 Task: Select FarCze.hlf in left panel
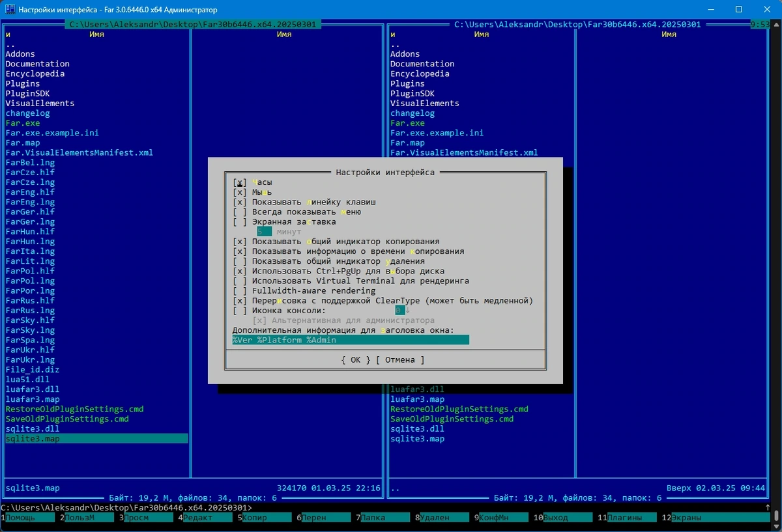click(x=30, y=173)
